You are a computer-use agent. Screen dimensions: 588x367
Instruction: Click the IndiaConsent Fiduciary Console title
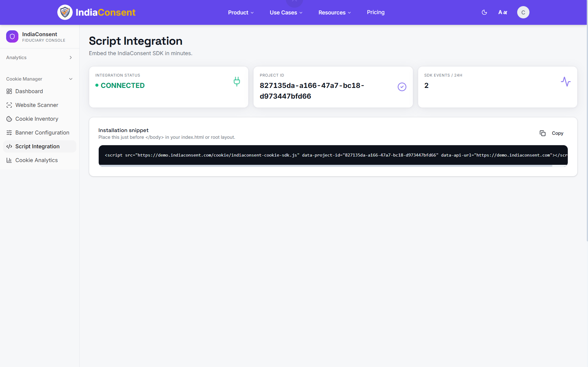pos(44,37)
